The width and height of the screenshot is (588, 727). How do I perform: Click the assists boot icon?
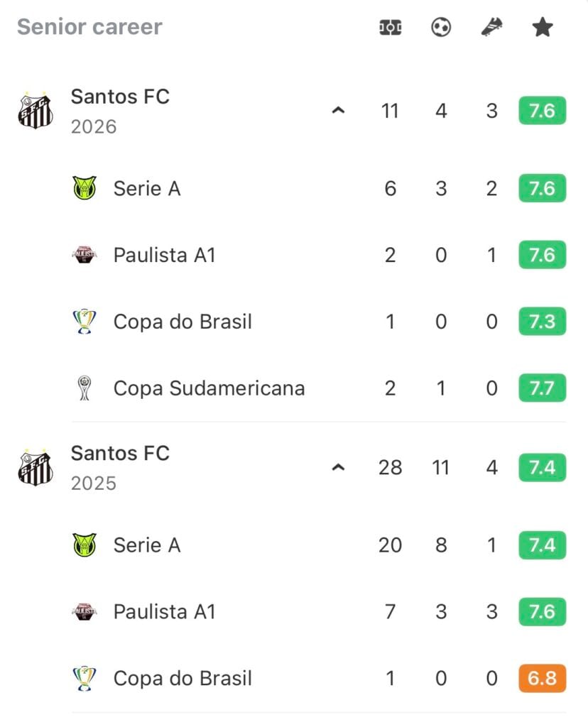[491, 28]
